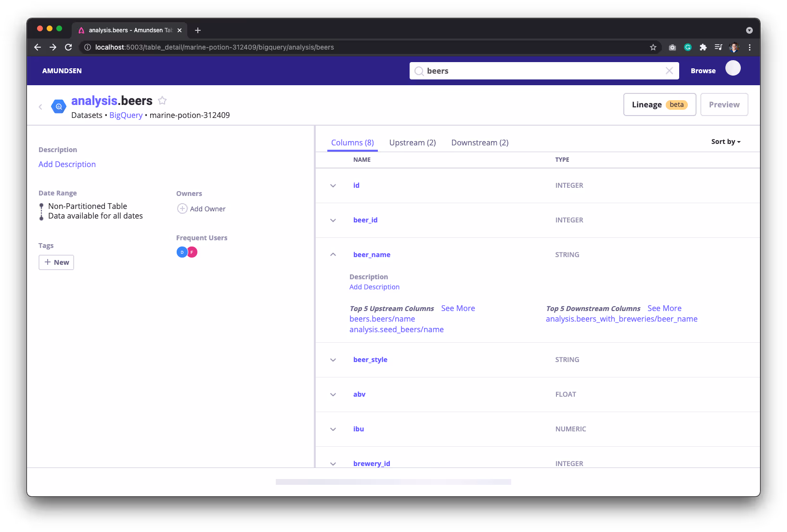This screenshot has width=787, height=532.
Task: Reload the page with refresh icon
Action: pyautogui.click(x=68, y=47)
